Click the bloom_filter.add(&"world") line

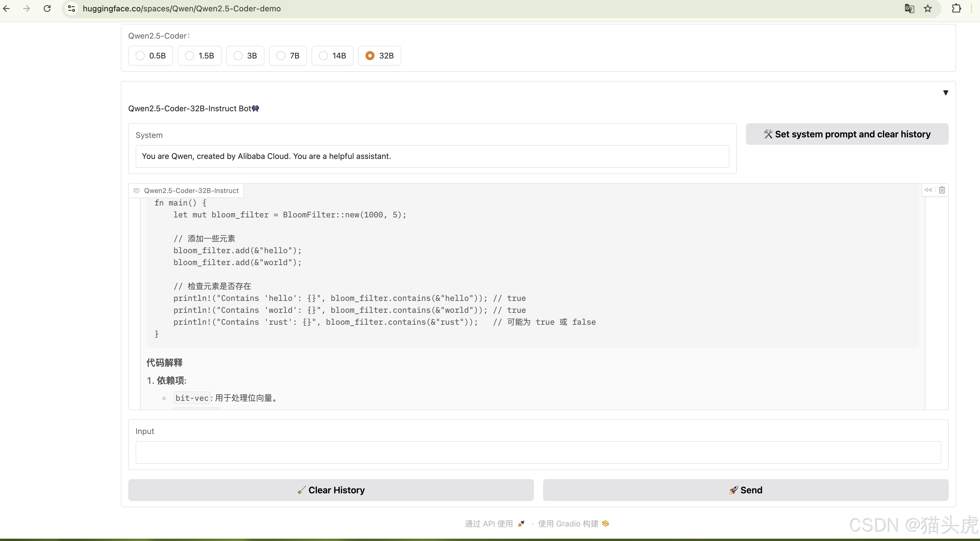tap(237, 262)
